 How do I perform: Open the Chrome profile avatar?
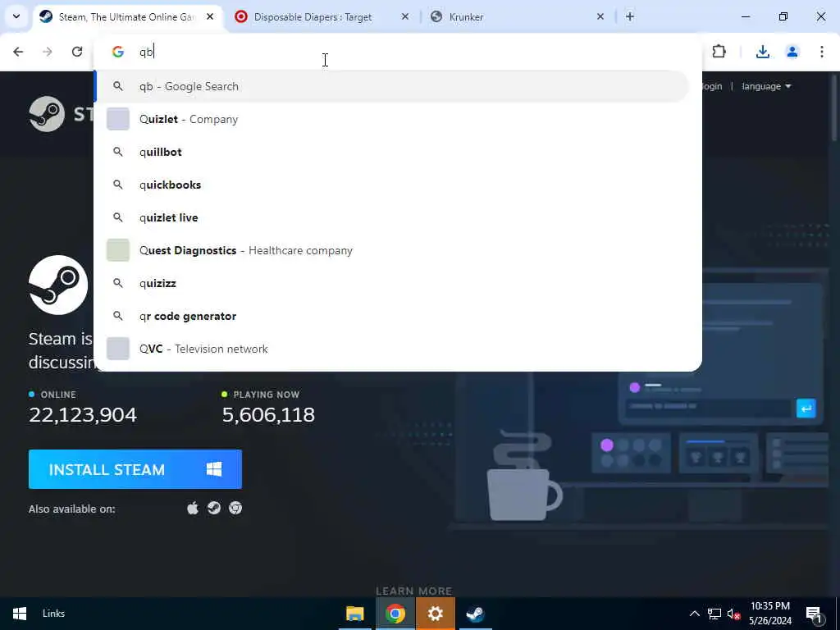tap(792, 52)
